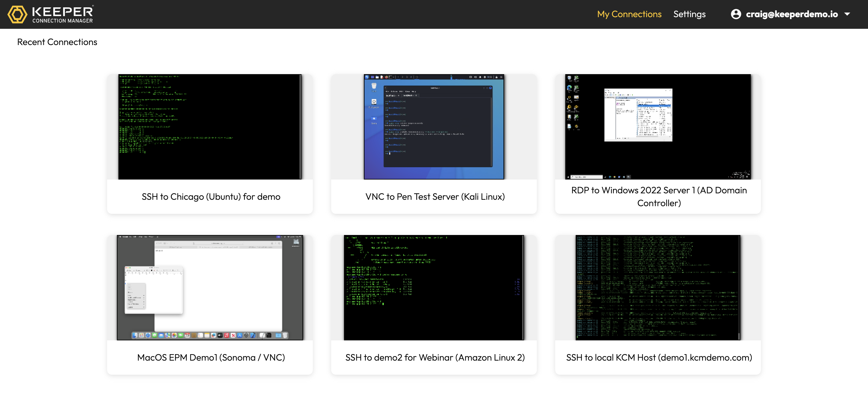The width and height of the screenshot is (868, 394).
Task: Open Windows 2022 Server RDP thumbnail
Action: click(658, 127)
